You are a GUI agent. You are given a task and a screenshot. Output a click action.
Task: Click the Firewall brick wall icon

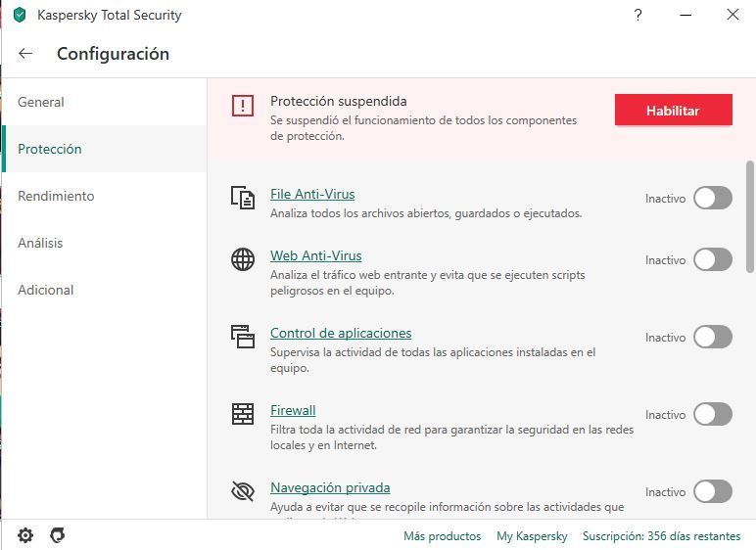click(242, 414)
